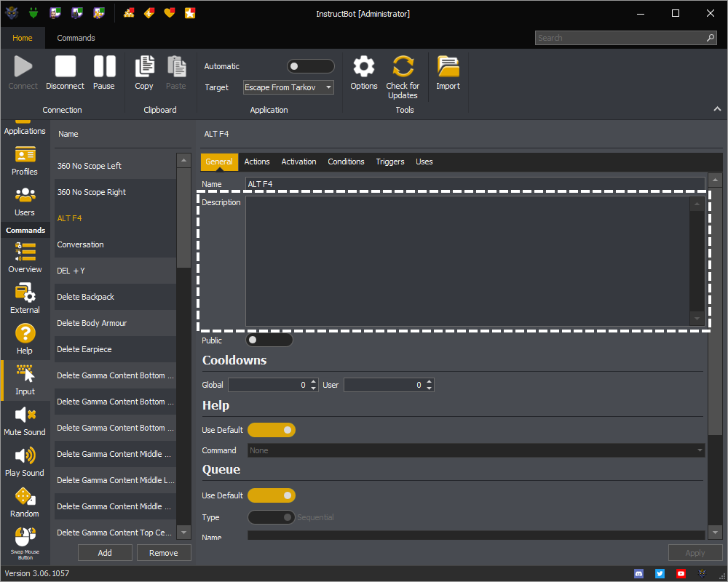This screenshot has height=582, width=728.
Task: Open the Twitter link in status bar
Action: pos(660,574)
